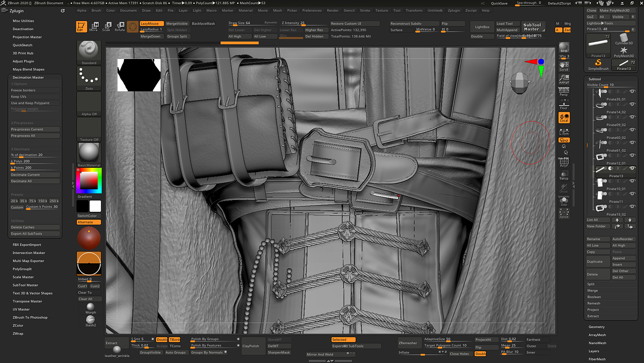Open the Transform menu
The width and height of the screenshot is (644, 363).
[x=414, y=10]
